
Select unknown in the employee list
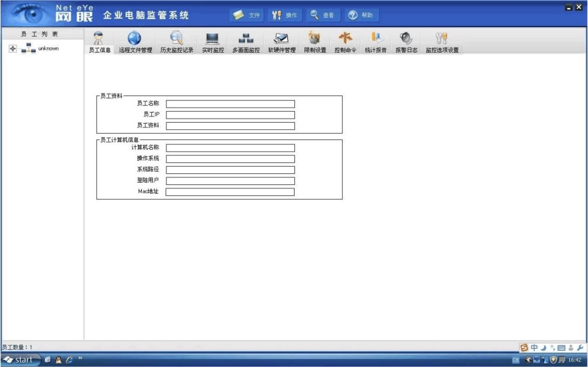[48, 48]
